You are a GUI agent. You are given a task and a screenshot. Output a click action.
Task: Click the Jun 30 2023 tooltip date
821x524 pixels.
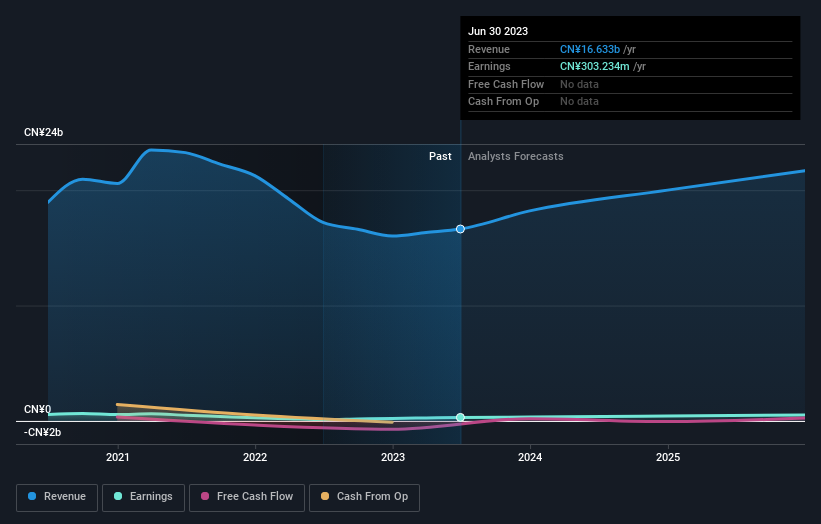[498, 31]
